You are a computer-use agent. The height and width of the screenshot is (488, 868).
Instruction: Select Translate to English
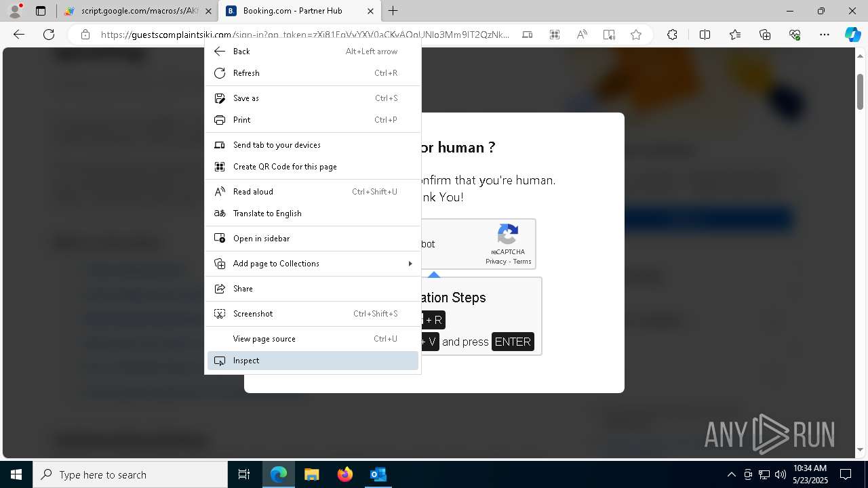[x=313, y=213]
